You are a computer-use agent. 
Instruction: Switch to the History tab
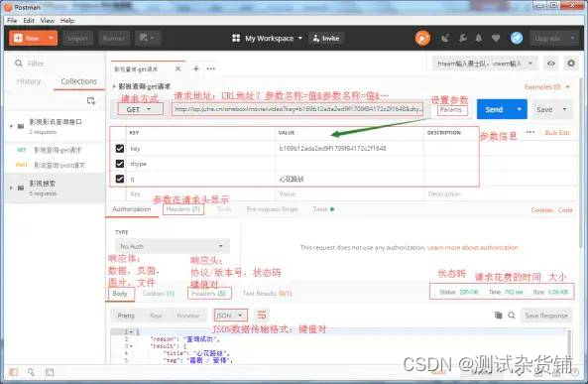(29, 81)
